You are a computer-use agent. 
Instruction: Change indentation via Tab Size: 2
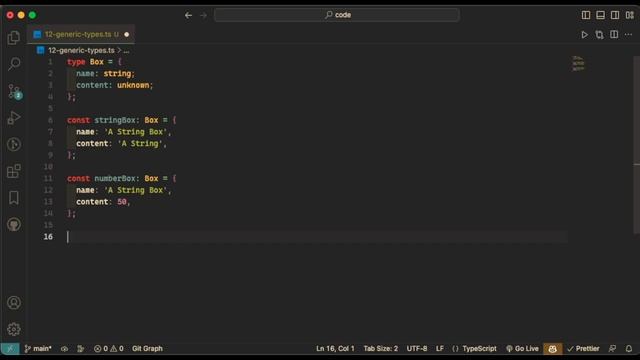coord(380,349)
